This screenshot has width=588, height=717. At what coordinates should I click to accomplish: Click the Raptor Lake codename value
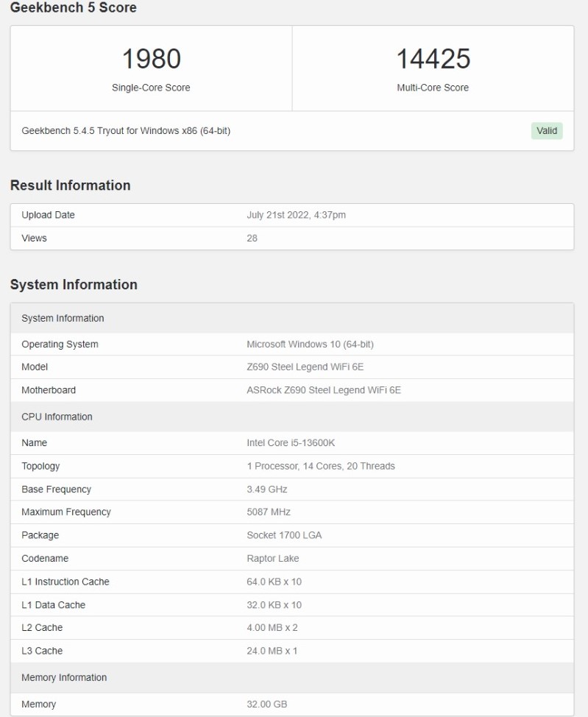[272, 559]
